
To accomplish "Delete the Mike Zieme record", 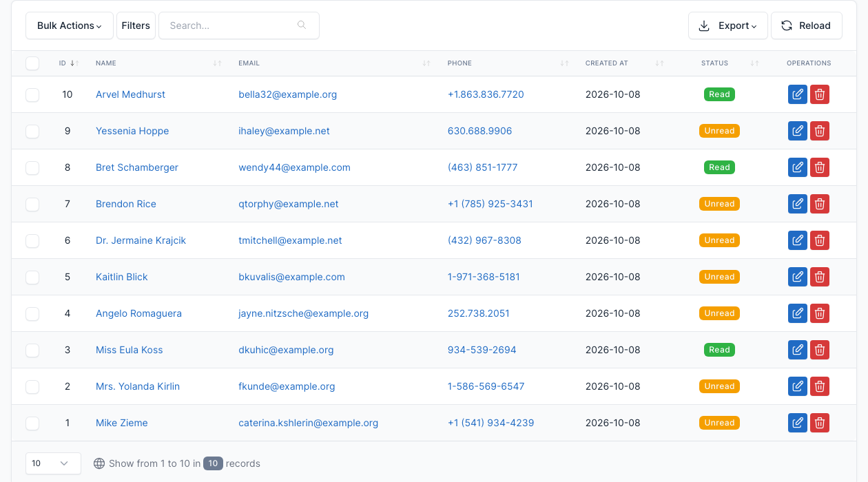I will pos(820,423).
